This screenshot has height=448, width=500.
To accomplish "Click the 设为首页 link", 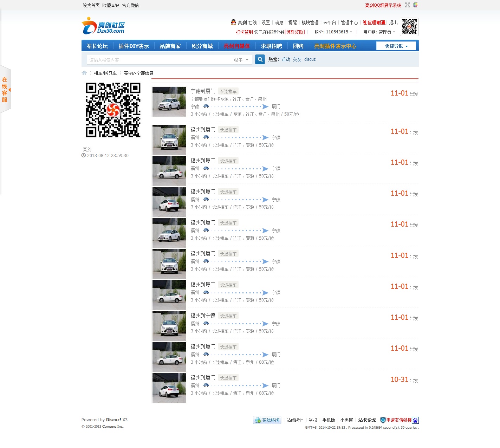I will (91, 5).
